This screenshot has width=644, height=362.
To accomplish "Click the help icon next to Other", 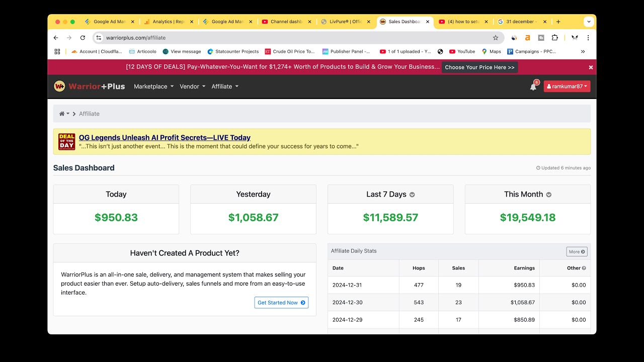I will pyautogui.click(x=584, y=268).
